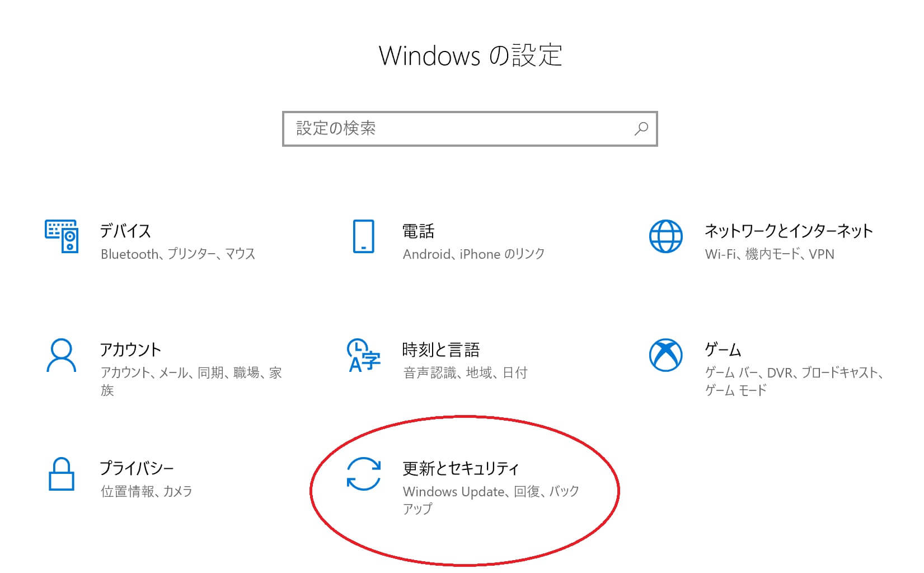The height and width of the screenshot is (573, 924).
Task: Open 時刻と言語 settings title
Action: (441, 350)
